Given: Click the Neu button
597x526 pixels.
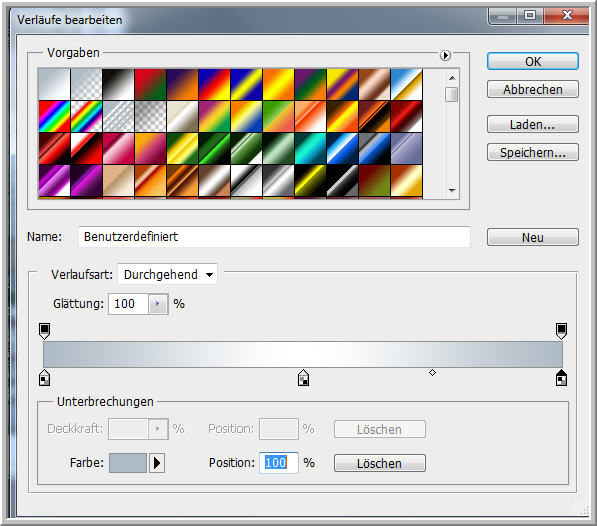Looking at the screenshot, I should click(533, 237).
